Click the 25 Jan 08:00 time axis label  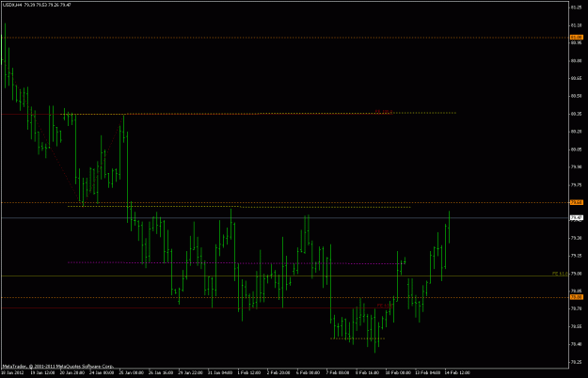click(132, 372)
